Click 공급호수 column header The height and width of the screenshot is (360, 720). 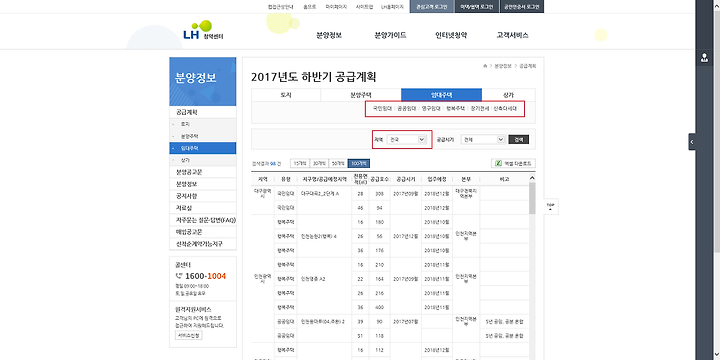click(379, 179)
